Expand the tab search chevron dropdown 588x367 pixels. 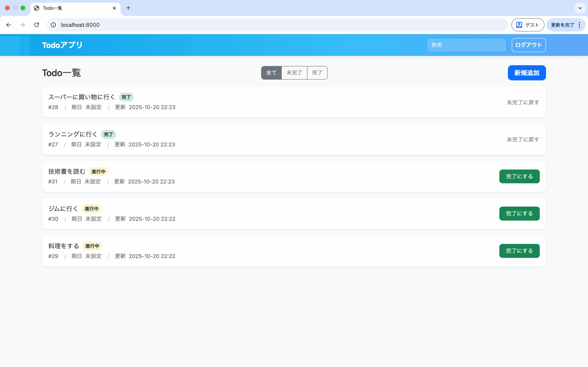580,8
